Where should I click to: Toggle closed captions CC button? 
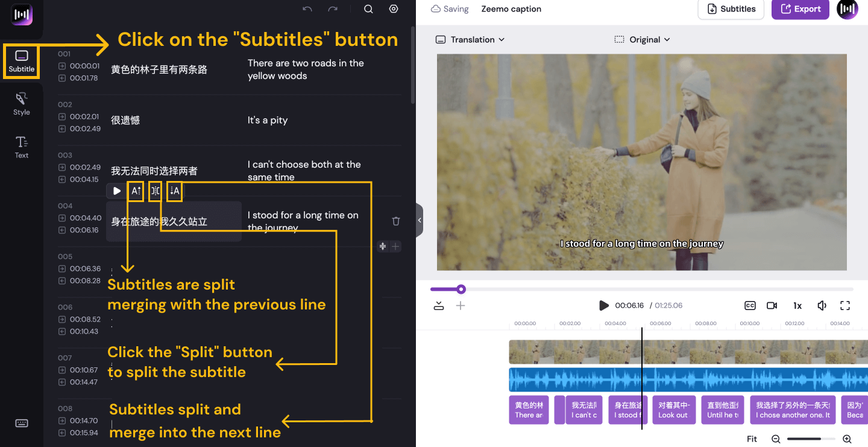click(750, 306)
